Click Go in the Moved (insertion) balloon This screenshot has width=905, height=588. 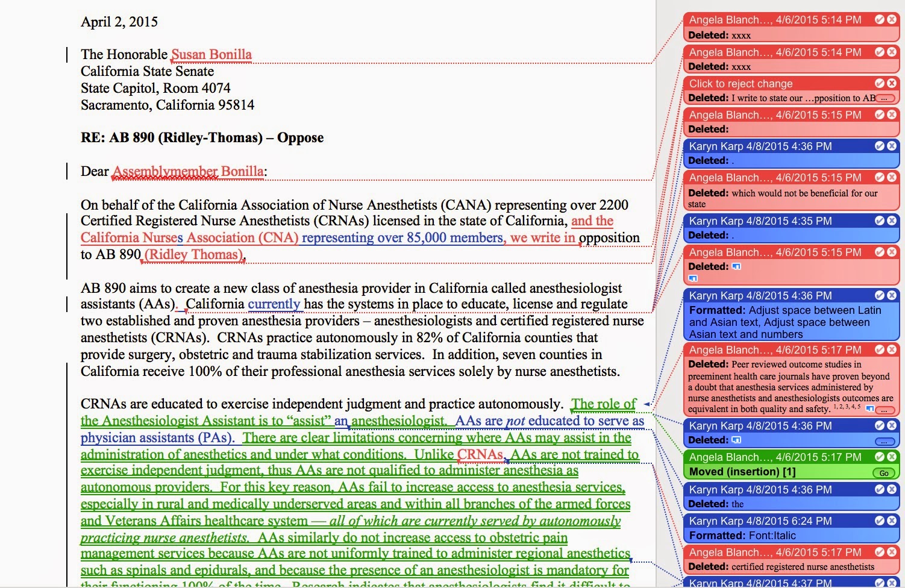click(x=883, y=473)
